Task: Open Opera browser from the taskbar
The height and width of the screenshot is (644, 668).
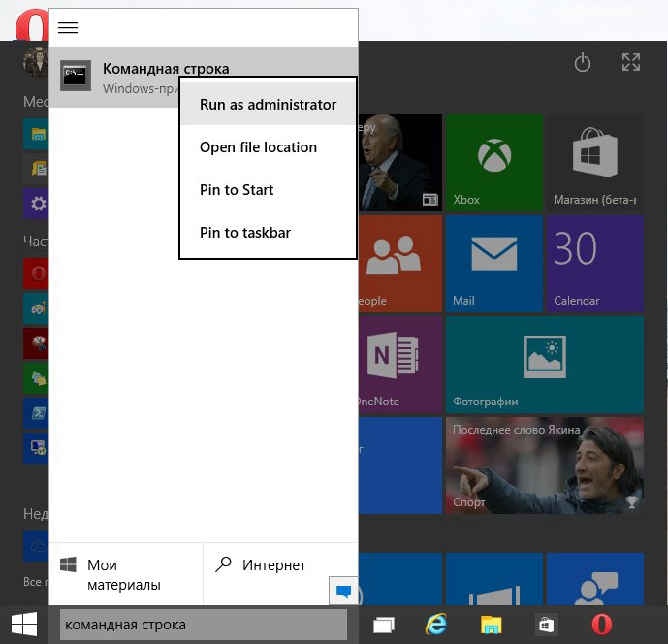Action: pyautogui.click(x=601, y=625)
